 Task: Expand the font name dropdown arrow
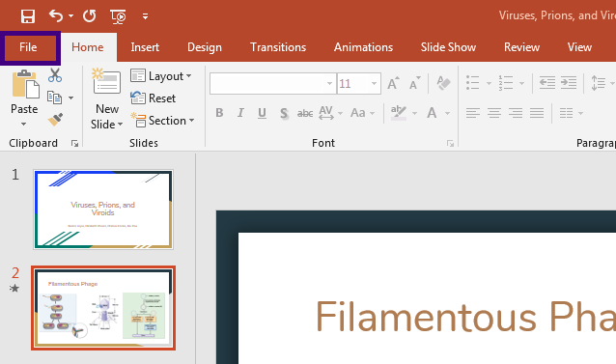pos(329,83)
